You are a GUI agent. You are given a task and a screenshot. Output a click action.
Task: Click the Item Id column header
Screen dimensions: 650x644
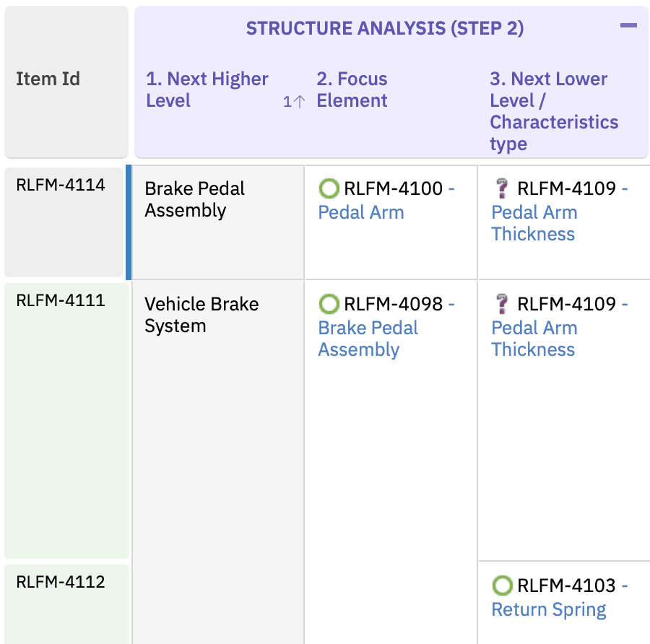click(x=48, y=79)
